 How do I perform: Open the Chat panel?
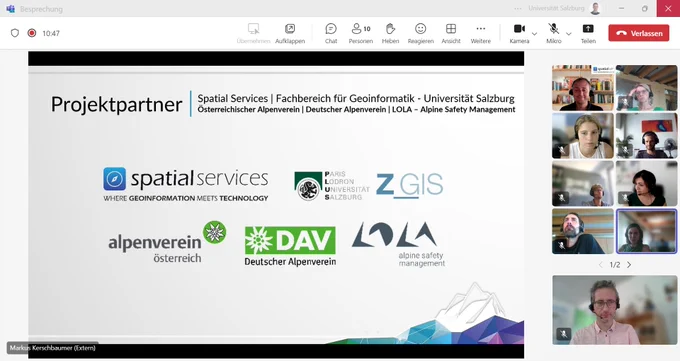[x=331, y=33]
